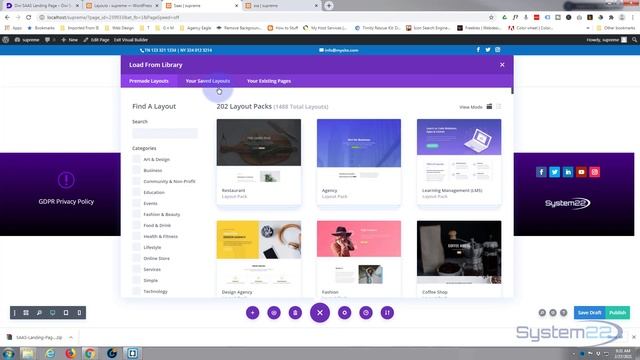
Task: Click the info email link in top bar
Action: [339, 50]
